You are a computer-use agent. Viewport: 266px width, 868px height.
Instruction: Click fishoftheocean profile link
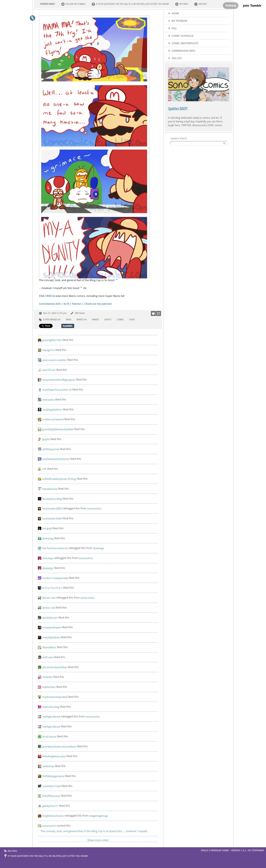pos(51,796)
